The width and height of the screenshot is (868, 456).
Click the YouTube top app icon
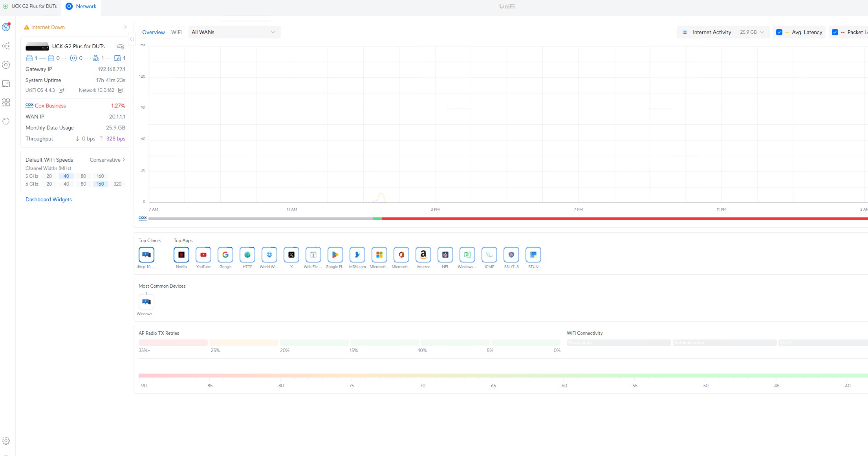(x=203, y=255)
